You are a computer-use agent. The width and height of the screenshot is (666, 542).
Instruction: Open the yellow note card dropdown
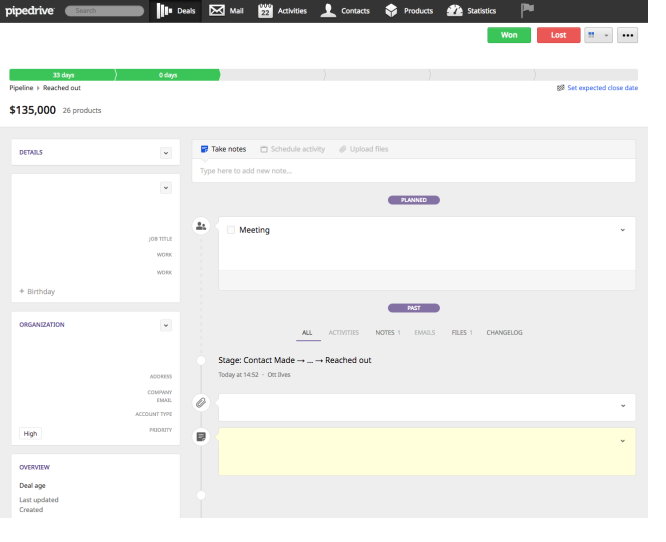[623, 441]
